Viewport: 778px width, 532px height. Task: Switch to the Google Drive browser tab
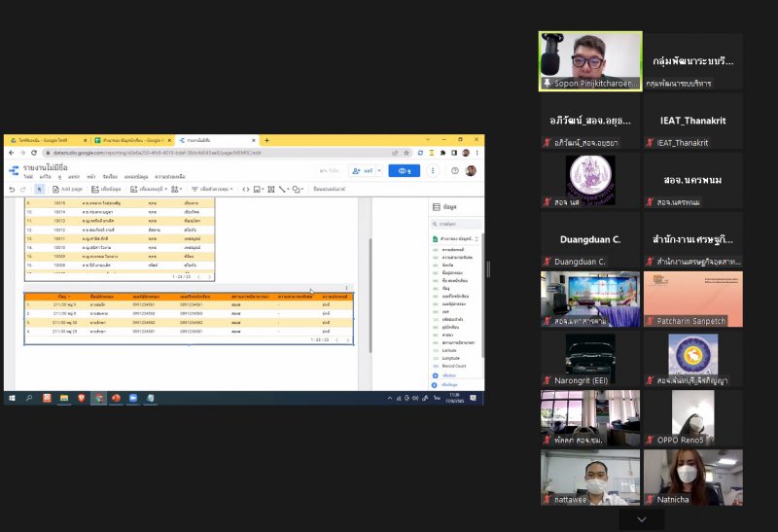pos(48,140)
